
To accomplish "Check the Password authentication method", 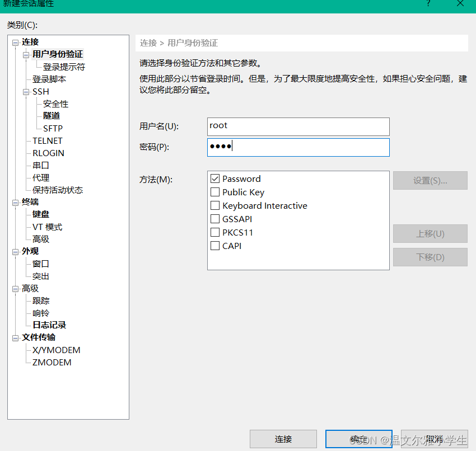I will click(x=215, y=178).
